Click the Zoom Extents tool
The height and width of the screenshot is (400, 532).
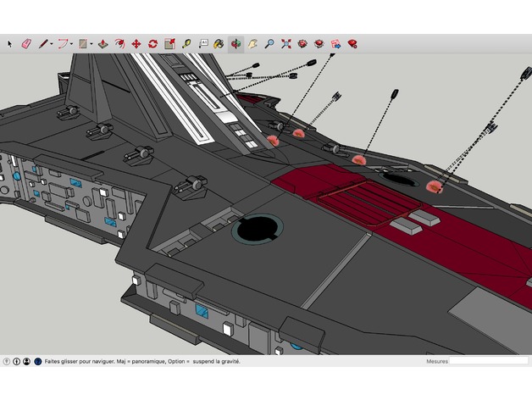[x=285, y=43]
